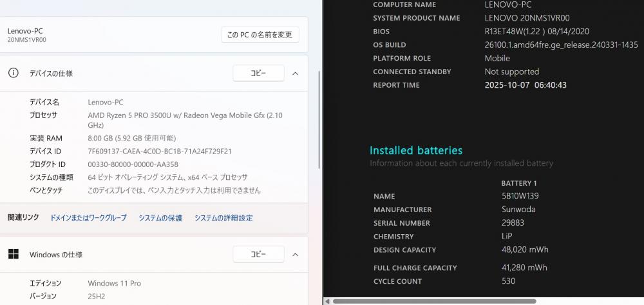
Task: Click the info icon beside デバイスの仕様
Action: click(x=13, y=73)
